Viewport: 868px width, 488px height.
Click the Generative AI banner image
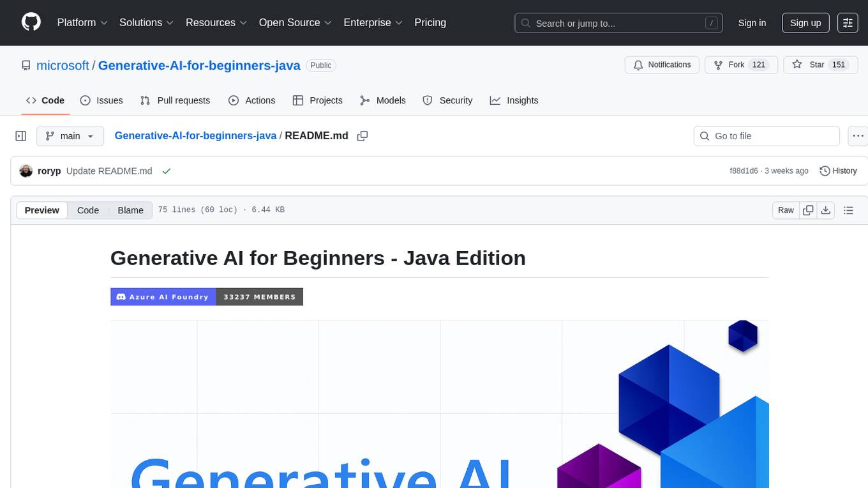coord(440,404)
